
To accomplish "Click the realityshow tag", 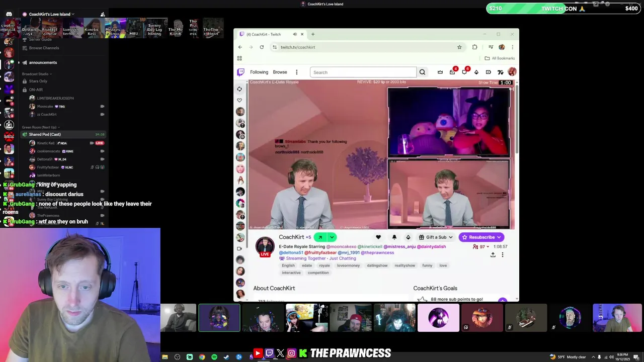I will (x=405, y=265).
